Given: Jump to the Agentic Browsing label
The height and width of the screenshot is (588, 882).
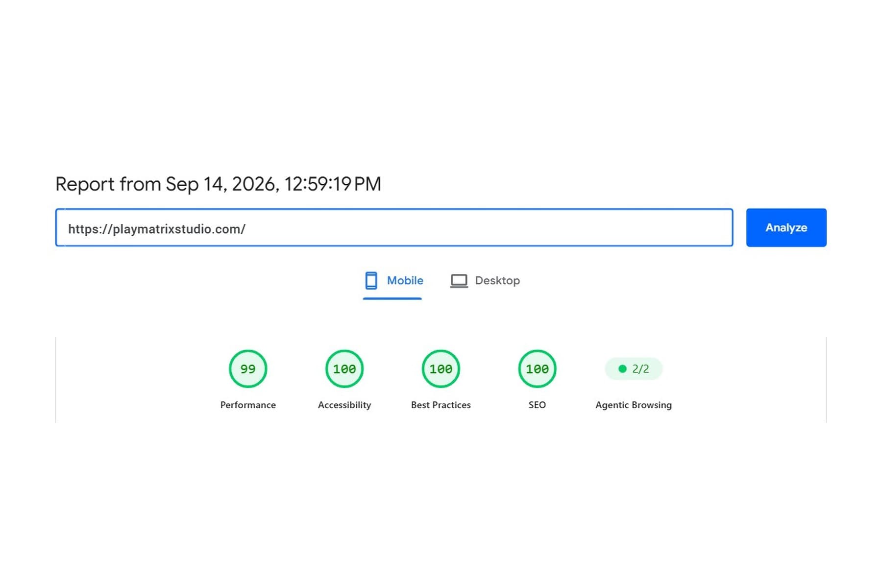Looking at the screenshot, I should coord(634,405).
